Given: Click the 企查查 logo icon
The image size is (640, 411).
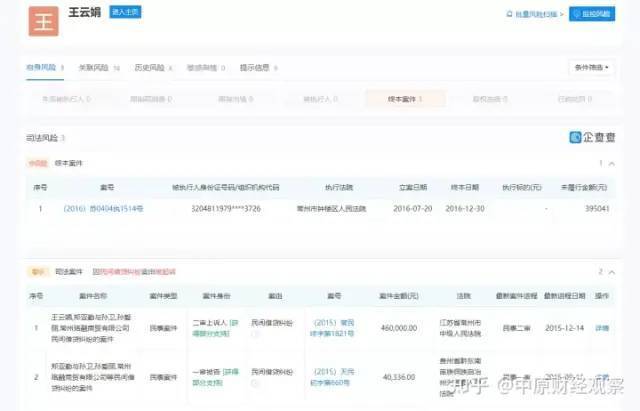Looking at the screenshot, I should point(575,138).
